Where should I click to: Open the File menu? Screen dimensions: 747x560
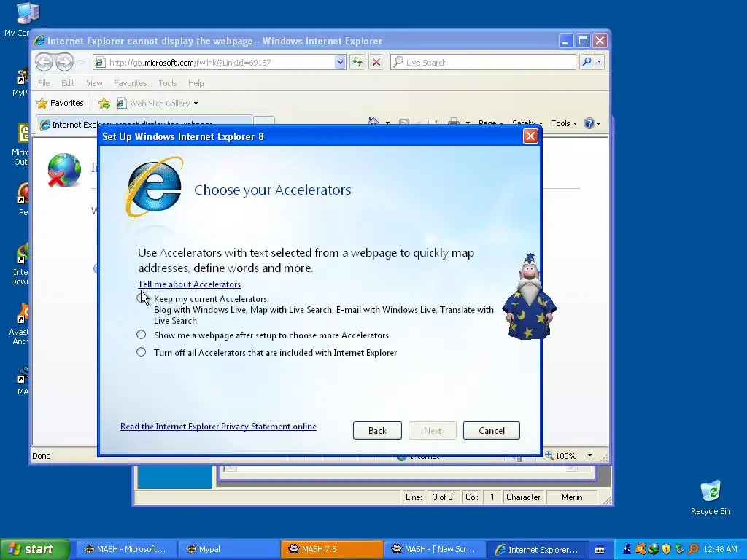coord(44,83)
